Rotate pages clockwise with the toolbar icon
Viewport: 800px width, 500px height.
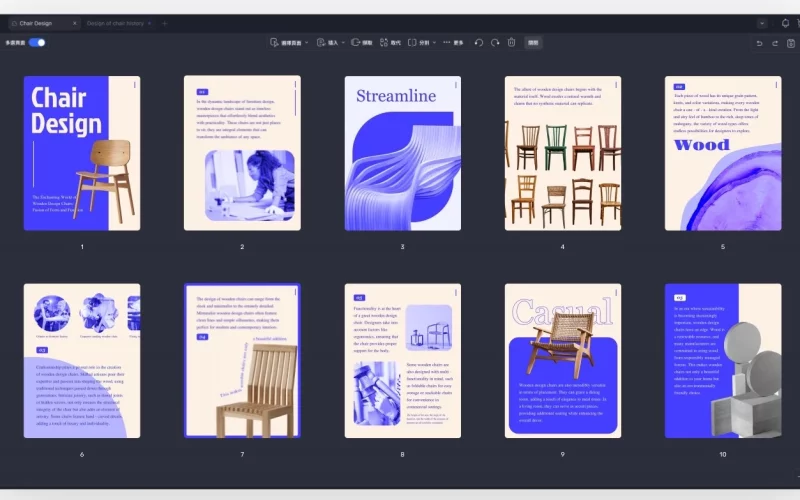click(x=495, y=43)
